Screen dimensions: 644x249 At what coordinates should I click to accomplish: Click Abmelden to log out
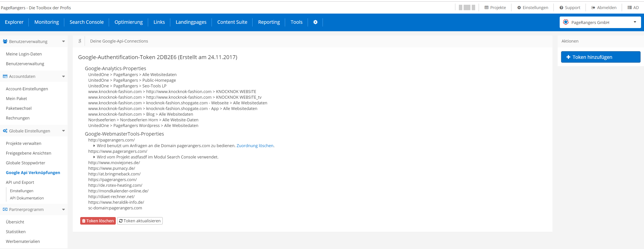coord(604,7)
